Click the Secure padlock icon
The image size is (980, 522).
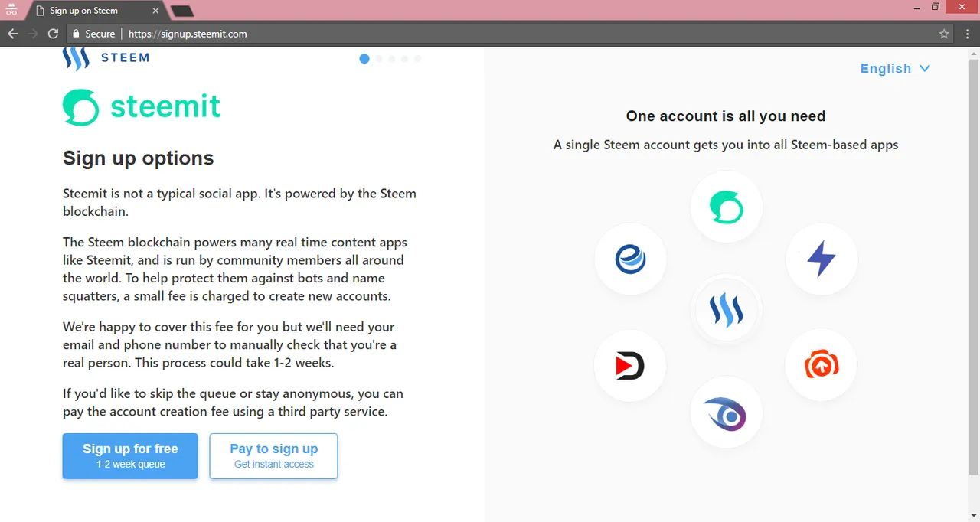pos(76,34)
